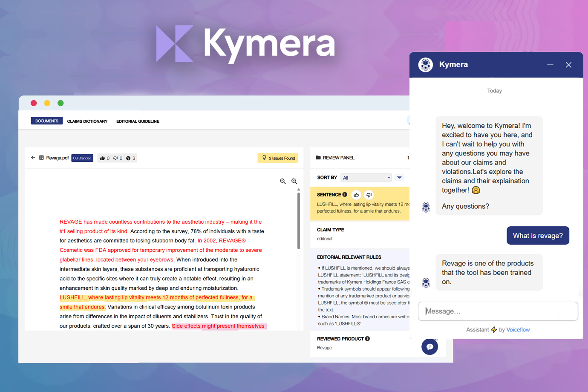Image resolution: width=588 pixels, height=392 pixels.
Task: Click the question mark count of 3
Action: [x=131, y=158]
